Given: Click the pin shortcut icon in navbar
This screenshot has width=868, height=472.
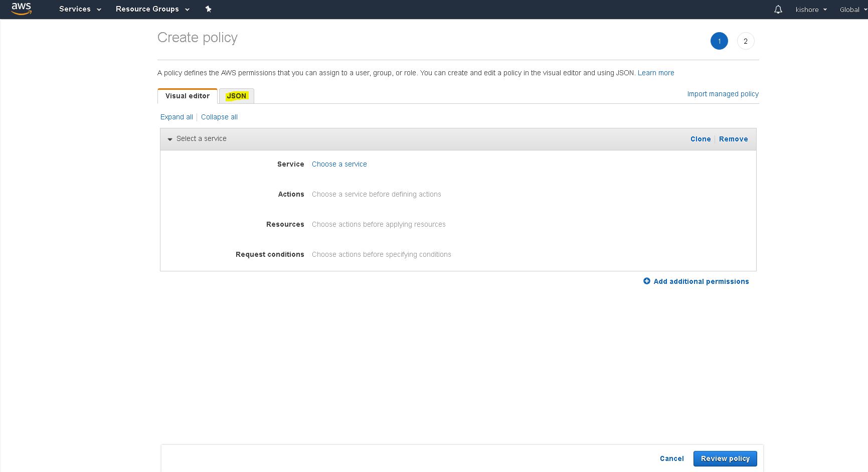Looking at the screenshot, I should tap(208, 9).
